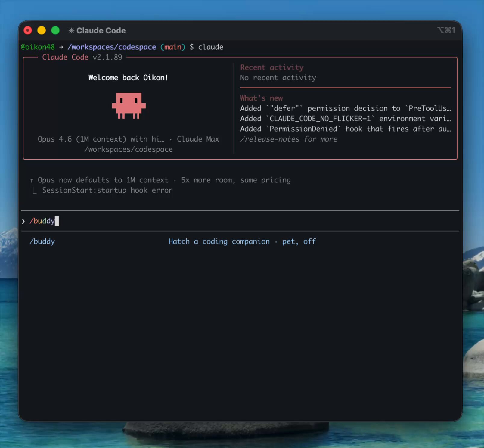Click the (main) branch in shell prompt
The height and width of the screenshot is (448, 484).
[173, 47]
